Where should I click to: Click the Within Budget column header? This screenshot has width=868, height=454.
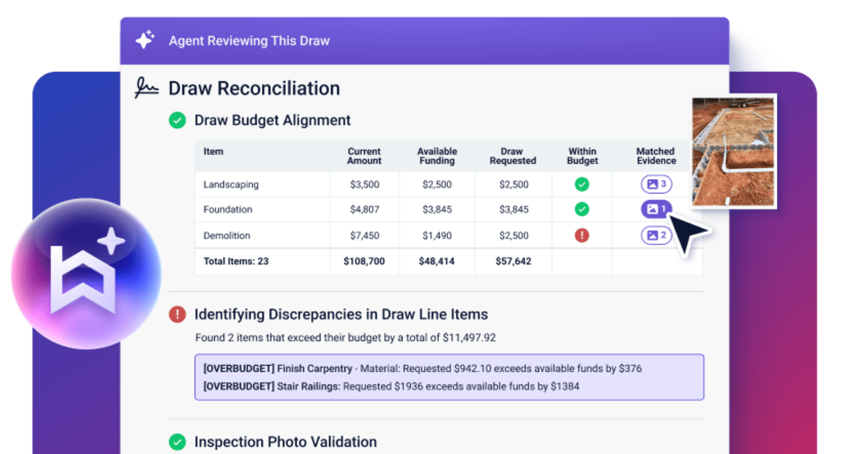click(582, 156)
